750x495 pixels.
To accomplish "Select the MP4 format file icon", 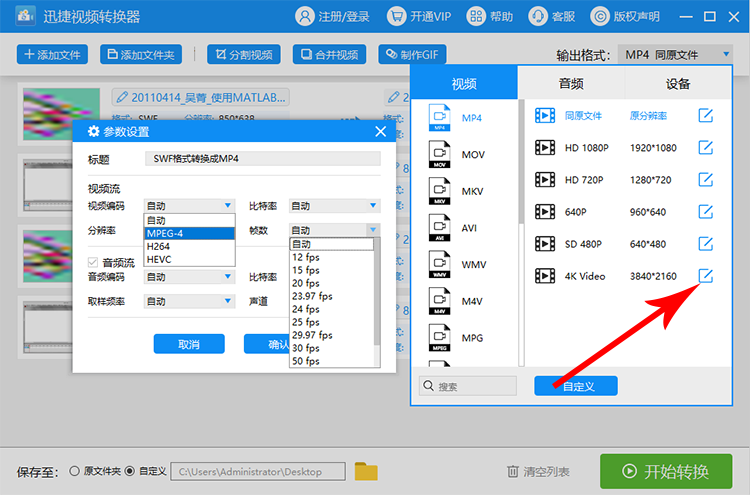I will click(x=440, y=118).
